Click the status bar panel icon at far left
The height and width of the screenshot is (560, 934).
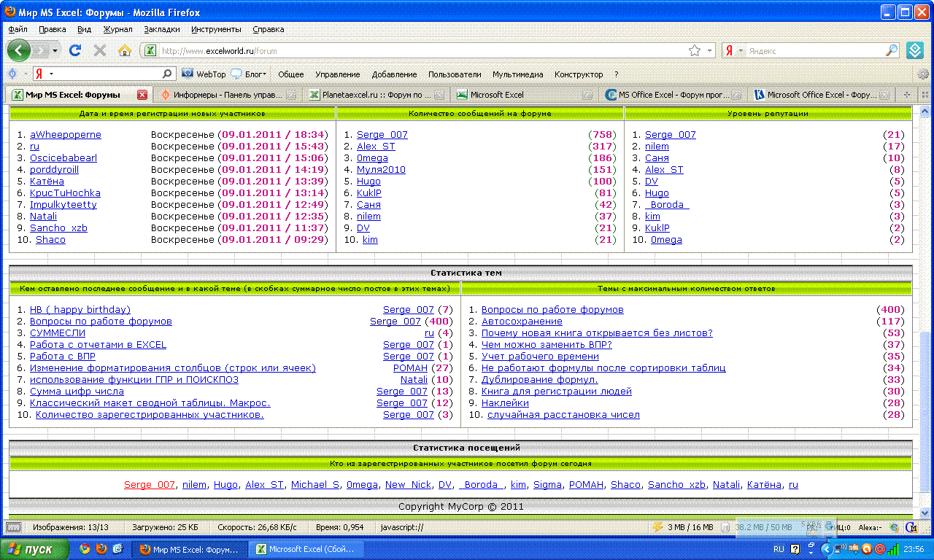click(13, 526)
